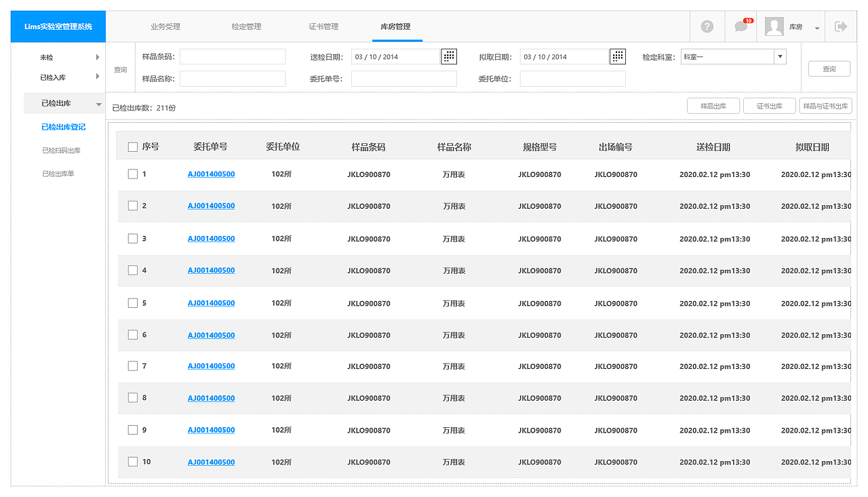Switch to the 业务受理 tab
This screenshot has height=497, width=868.
[x=165, y=27]
